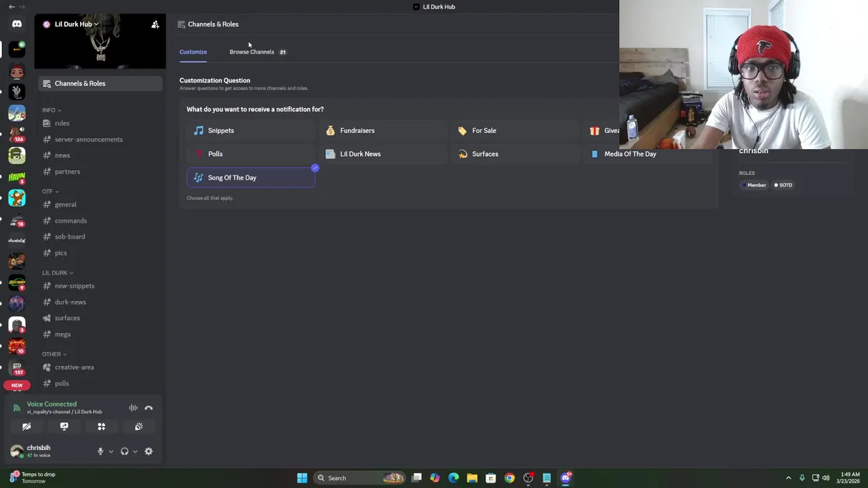The image size is (868, 488).
Task: Toggle the Snippets notification option
Action: click(251, 130)
